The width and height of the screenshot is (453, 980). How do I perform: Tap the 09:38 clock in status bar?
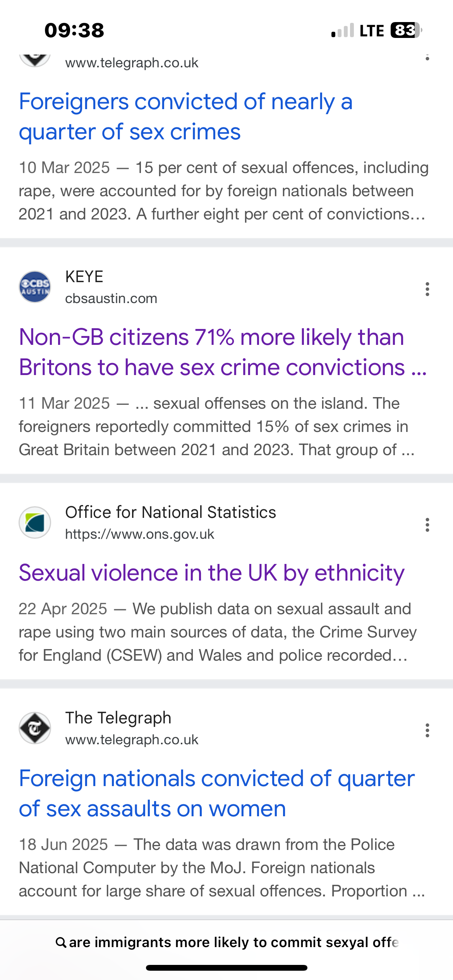(x=74, y=30)
